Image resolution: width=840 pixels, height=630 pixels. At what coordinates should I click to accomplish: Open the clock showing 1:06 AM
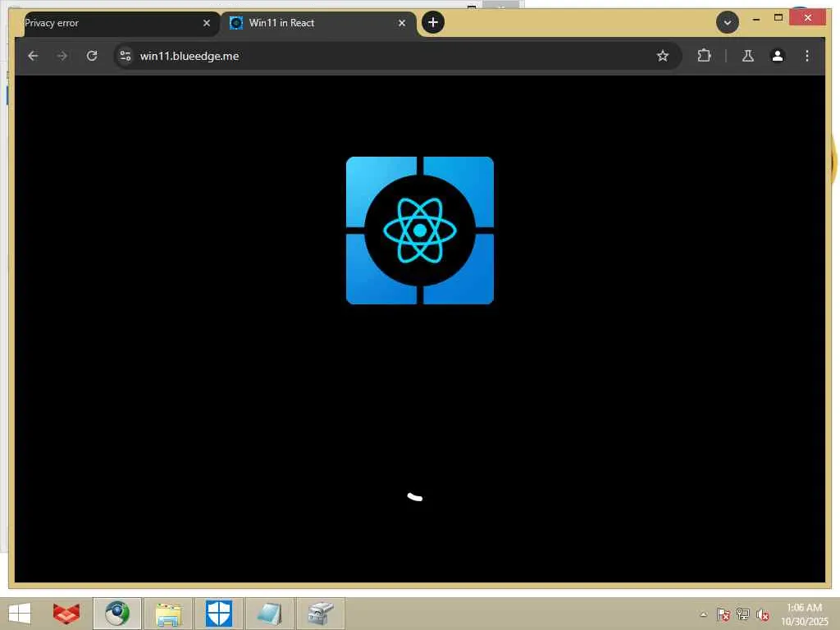[804, 614]
